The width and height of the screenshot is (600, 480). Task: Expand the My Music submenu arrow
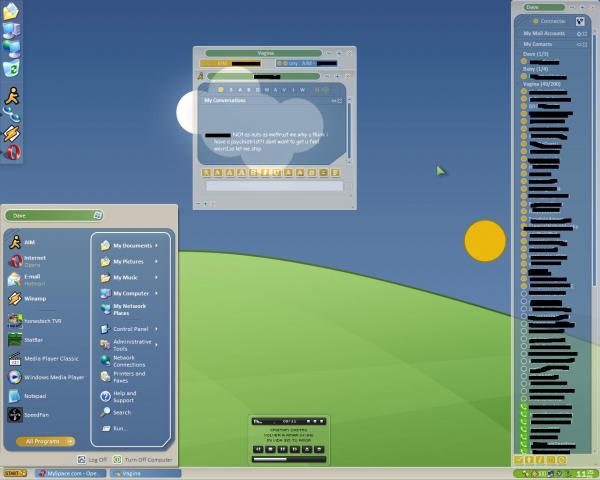coord(157,277)
